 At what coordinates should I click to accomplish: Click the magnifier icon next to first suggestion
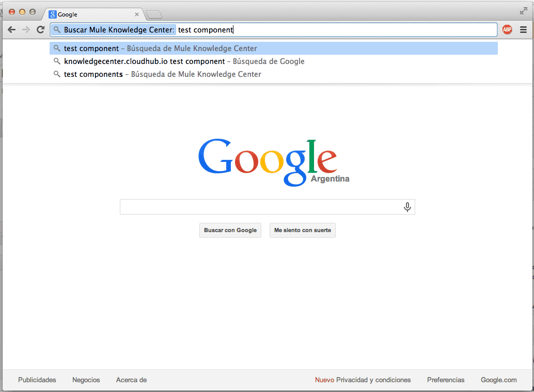pyautogui.click(x=57, y=48)
